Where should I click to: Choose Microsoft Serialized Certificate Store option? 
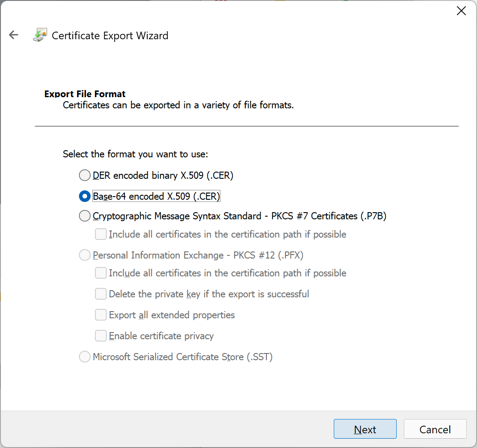tap(85, 357)
